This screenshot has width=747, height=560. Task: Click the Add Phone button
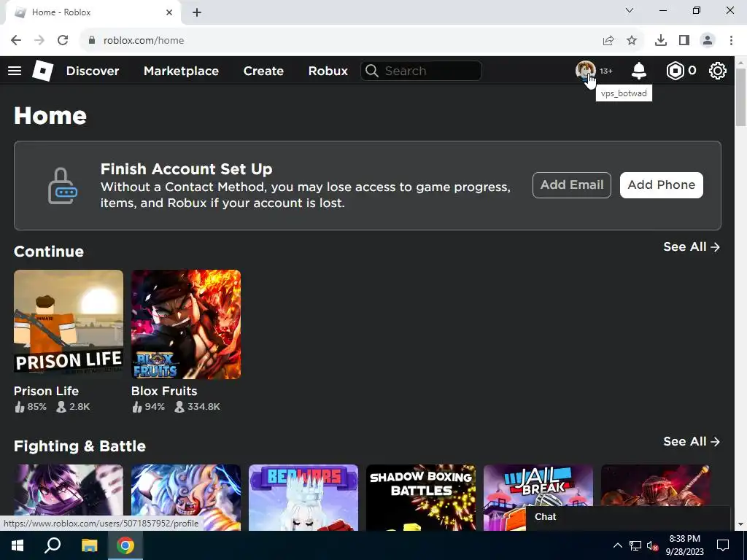coord(661,184)
